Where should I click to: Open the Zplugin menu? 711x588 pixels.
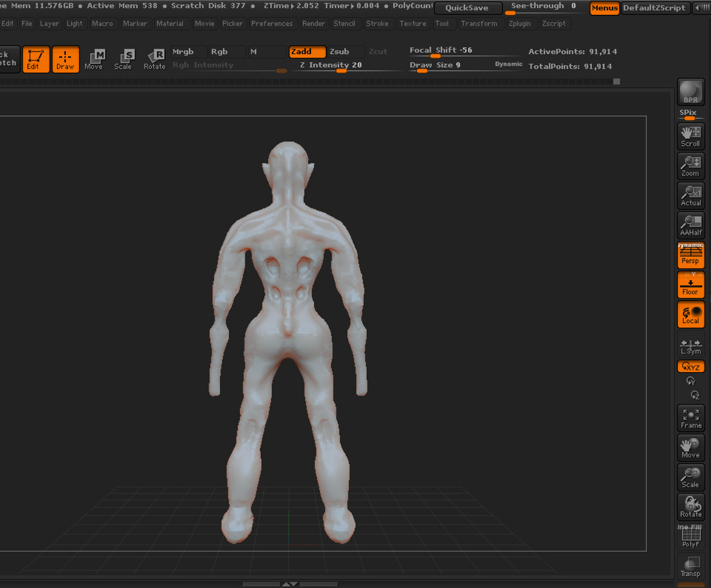[x=520, y=24]
